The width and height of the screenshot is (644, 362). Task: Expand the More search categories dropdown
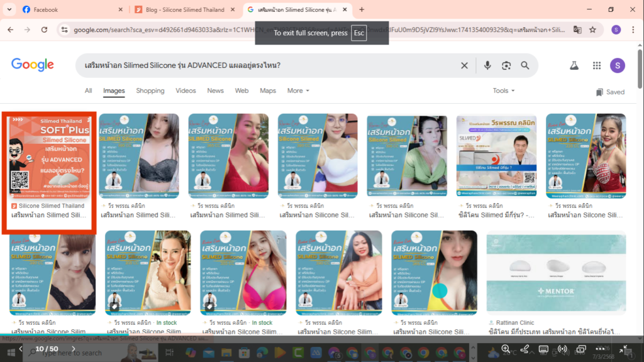pos(298,90)
